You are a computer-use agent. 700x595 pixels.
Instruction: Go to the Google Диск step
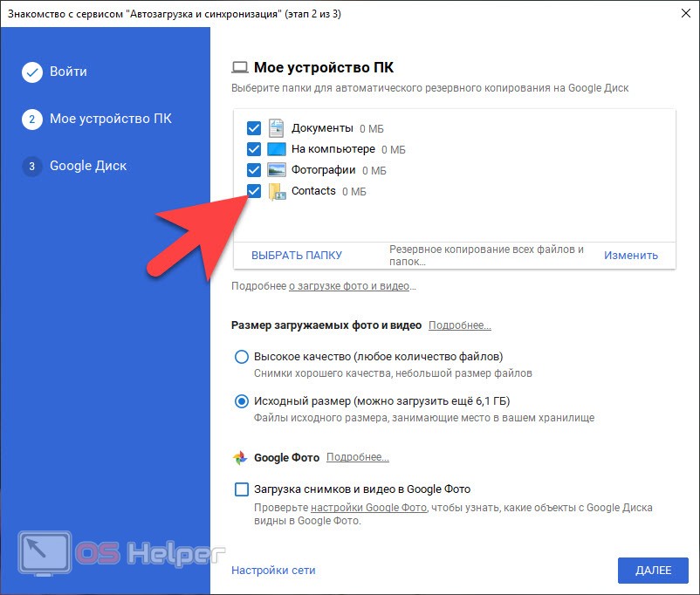coord(87,167)
